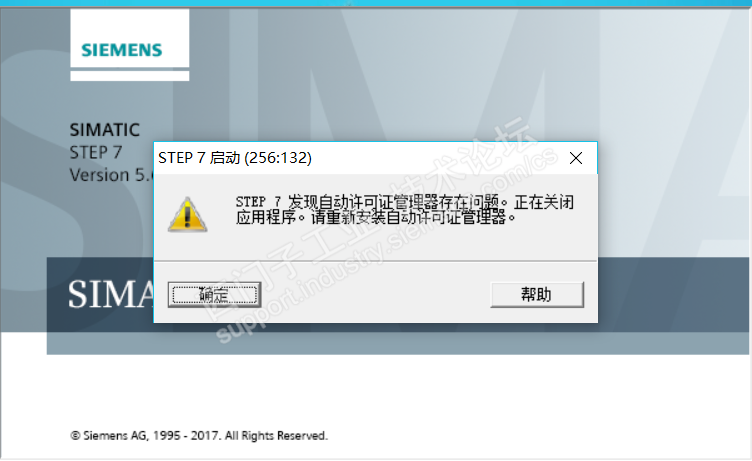Click the Version 5 label on splash
The width and height of the screenshot is (752, 461).
(x=111, y=175)
